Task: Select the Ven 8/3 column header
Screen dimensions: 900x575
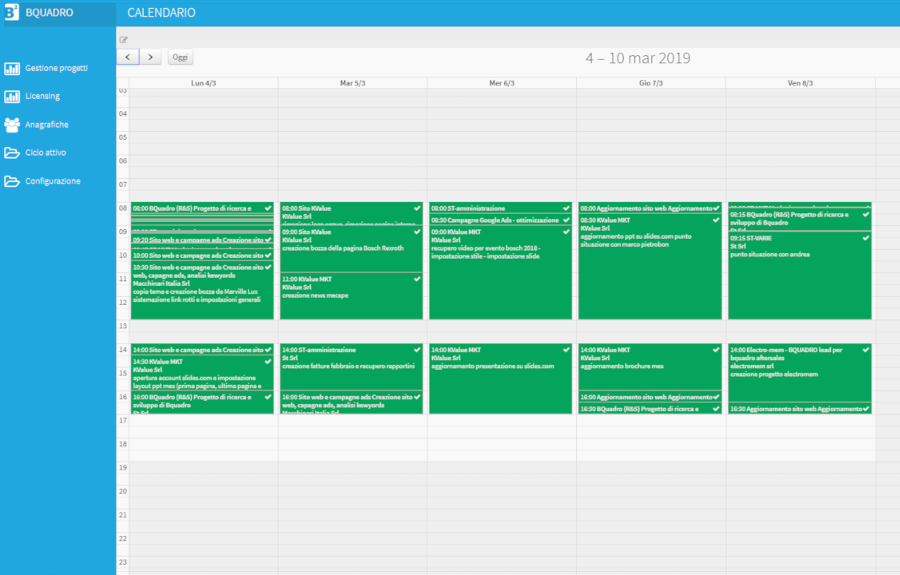Action: tap(800, 83)
